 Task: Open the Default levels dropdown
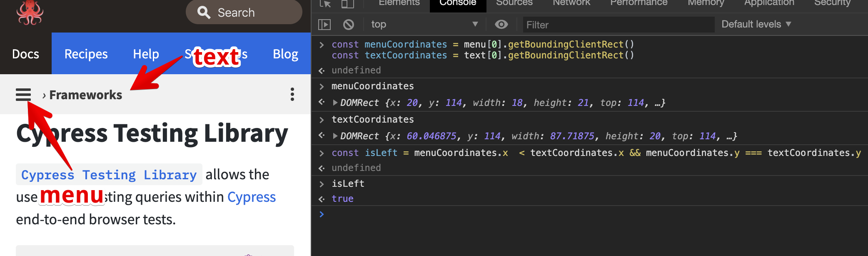tap(756, 24)
